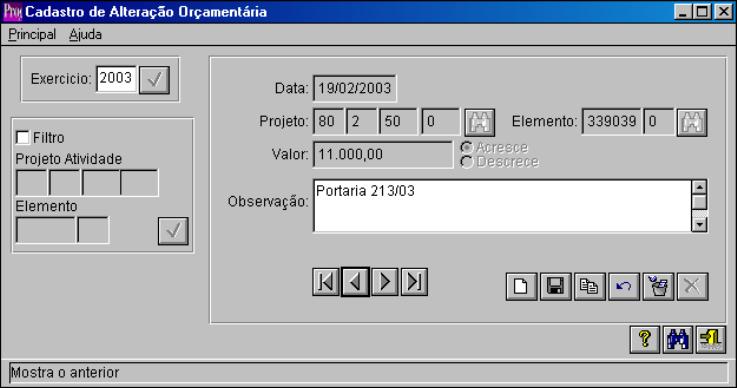Jump to the last record

[414, 282]
